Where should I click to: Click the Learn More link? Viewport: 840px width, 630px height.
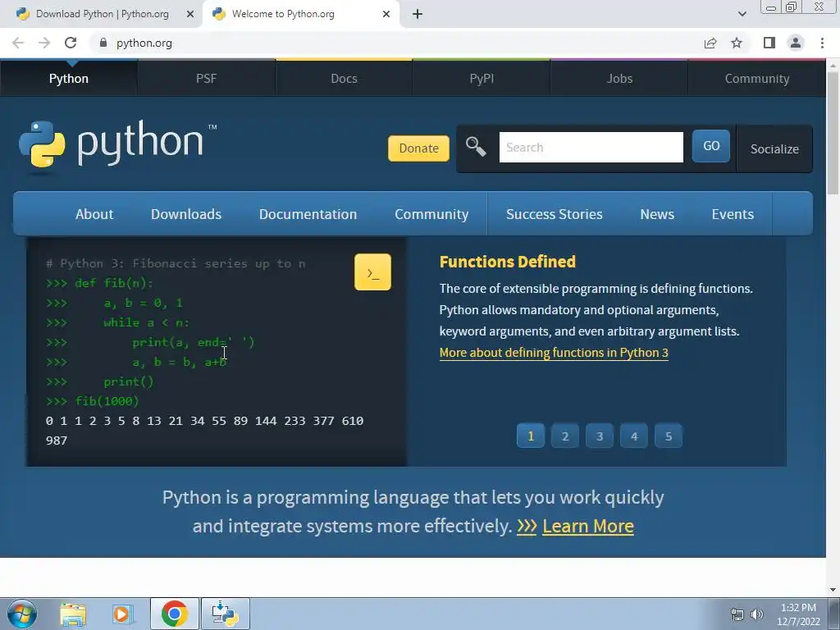(x=587, y=526)
